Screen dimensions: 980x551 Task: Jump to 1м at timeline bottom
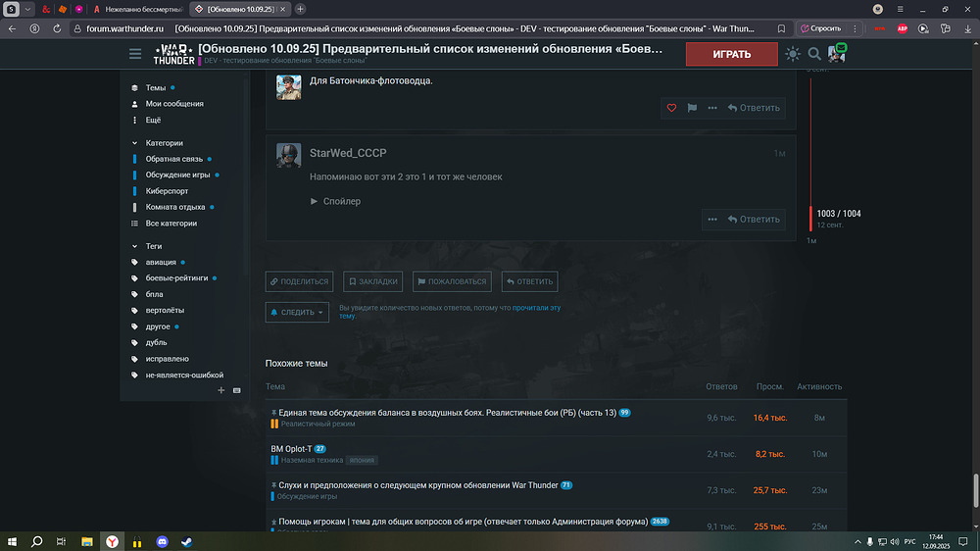811,241
